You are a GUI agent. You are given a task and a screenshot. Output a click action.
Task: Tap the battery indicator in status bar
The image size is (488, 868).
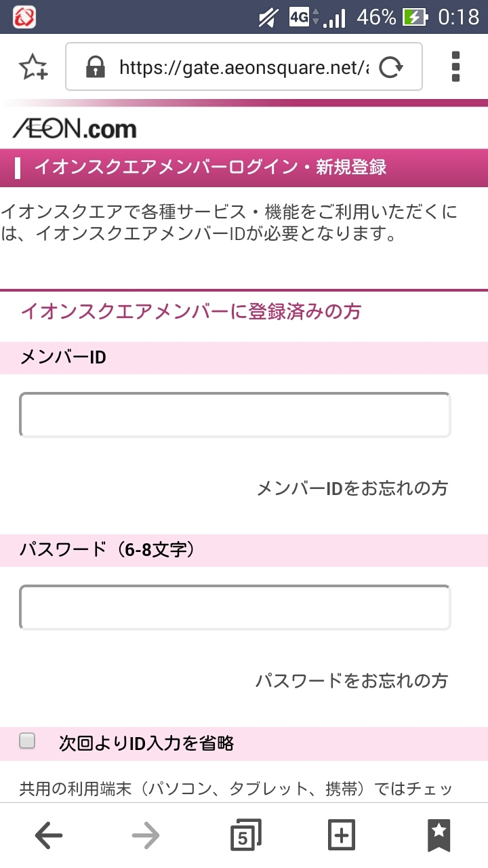click(x=413, y=17)
